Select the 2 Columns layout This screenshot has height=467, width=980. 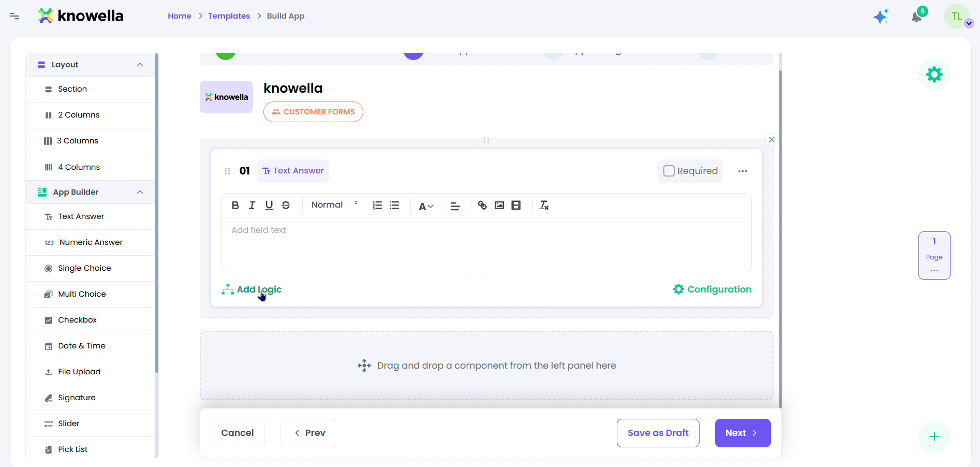pos(91,115)
